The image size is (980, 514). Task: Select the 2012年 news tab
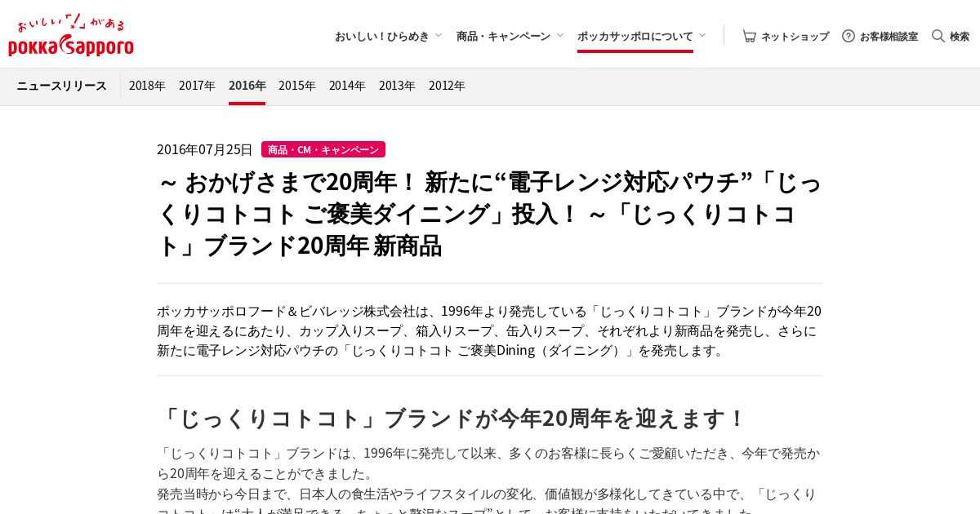447,86
